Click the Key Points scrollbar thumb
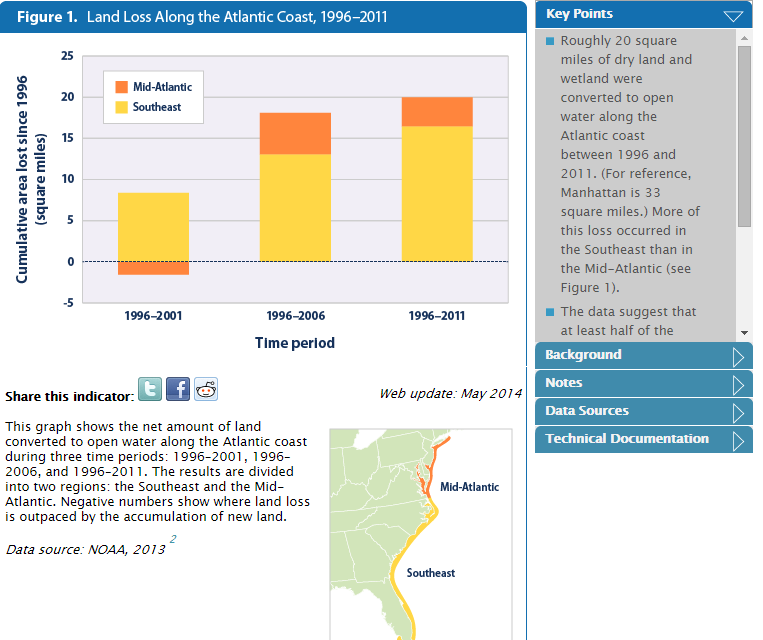Screen dimensions: 763x640 tap(743, 135)
